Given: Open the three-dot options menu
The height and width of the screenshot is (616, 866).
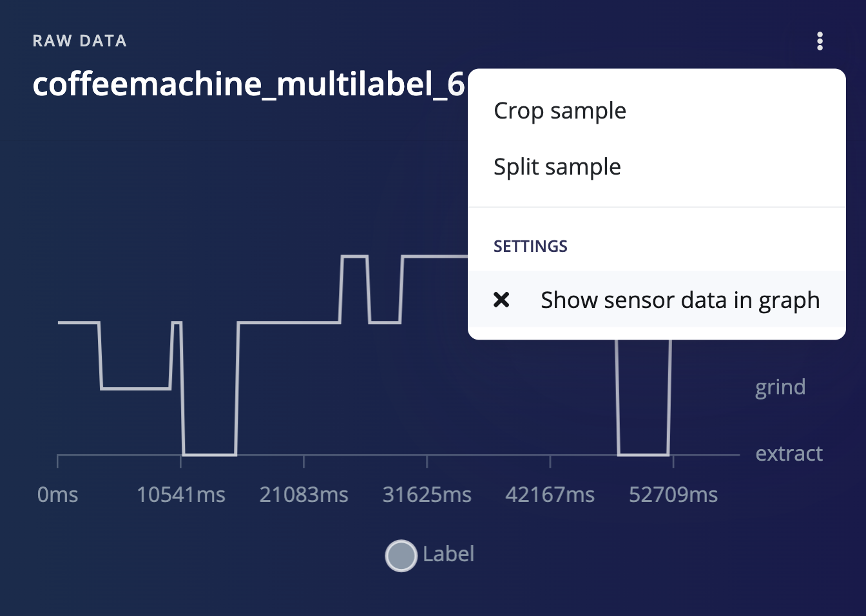Looking at the screenshot, I should (x=820, y=41).
